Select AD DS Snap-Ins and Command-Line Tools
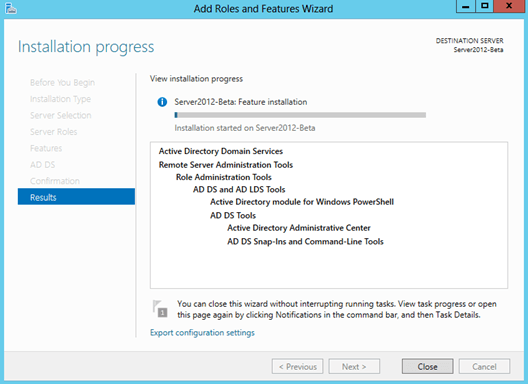Screen dimensions: 528x384 [x=305, y=242]
